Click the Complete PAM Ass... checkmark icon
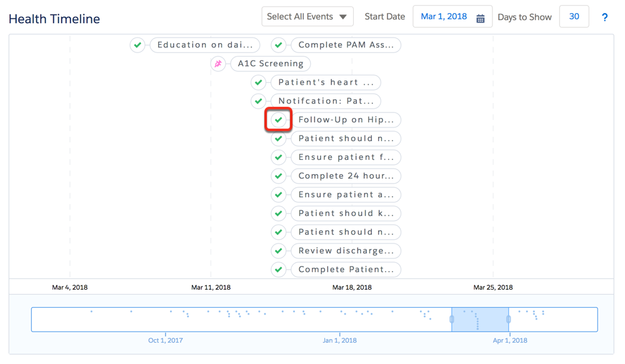This screenshot has height=364, width=625. point(279,45)
